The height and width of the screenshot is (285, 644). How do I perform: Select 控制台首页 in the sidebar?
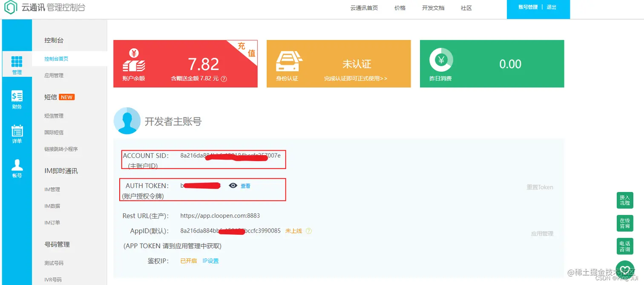pos(56,59)
